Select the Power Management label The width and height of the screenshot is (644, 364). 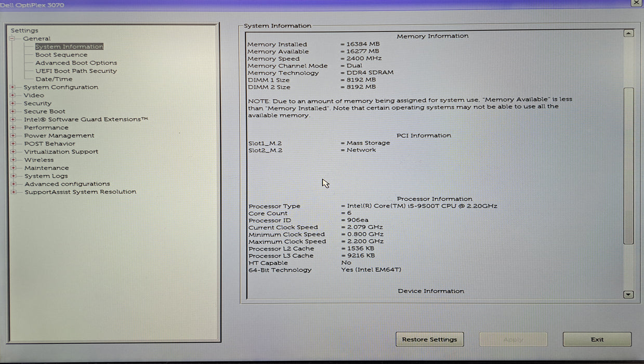pos(59,136)
